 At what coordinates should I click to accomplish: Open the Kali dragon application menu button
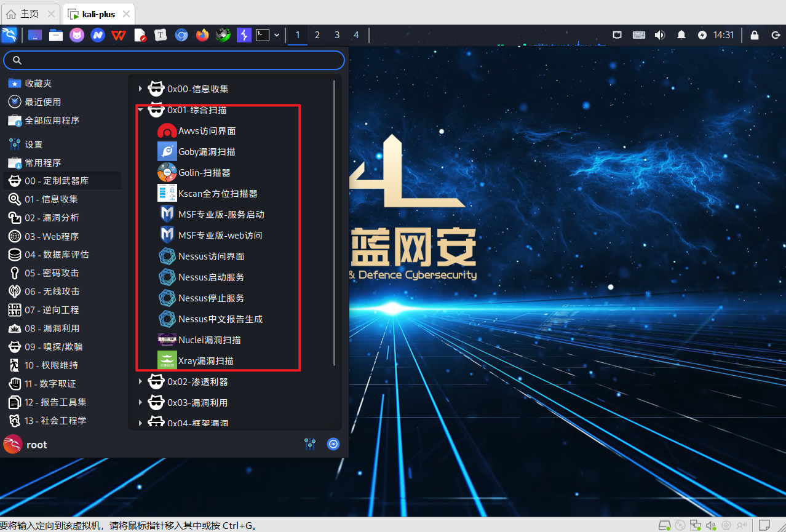[9, 35]
